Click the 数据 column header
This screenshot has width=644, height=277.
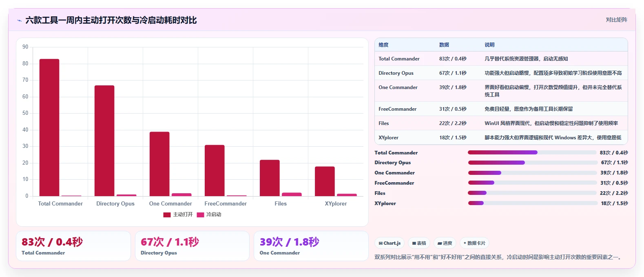(444, 45)
